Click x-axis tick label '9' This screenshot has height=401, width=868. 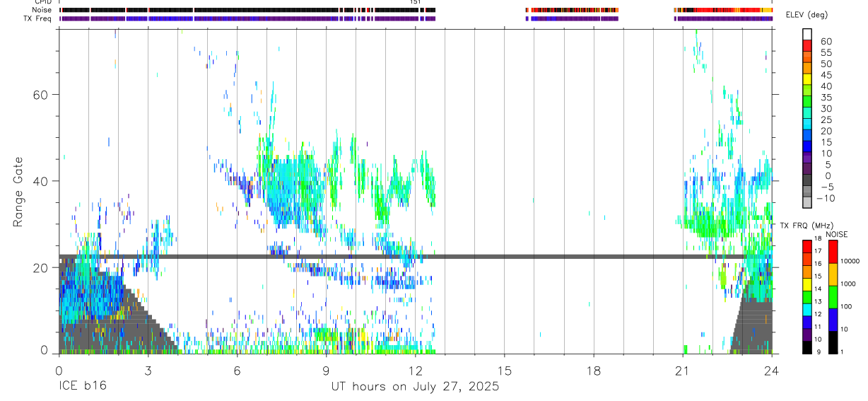326,371
